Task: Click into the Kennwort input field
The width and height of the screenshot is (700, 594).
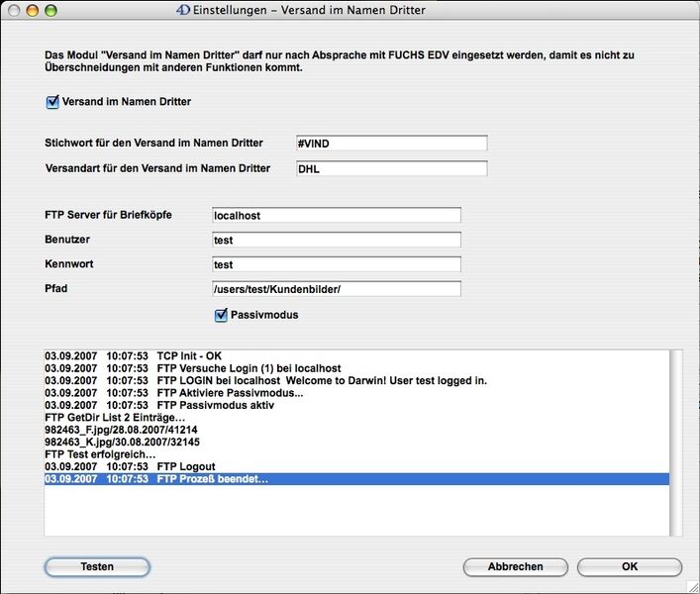Action: pos(336,264)
